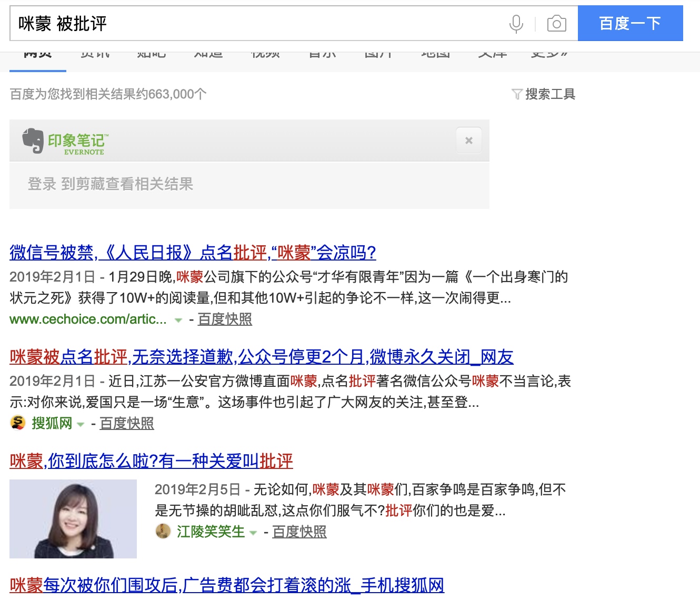Click 江陵笑笑生 author link

click(211, 532)
